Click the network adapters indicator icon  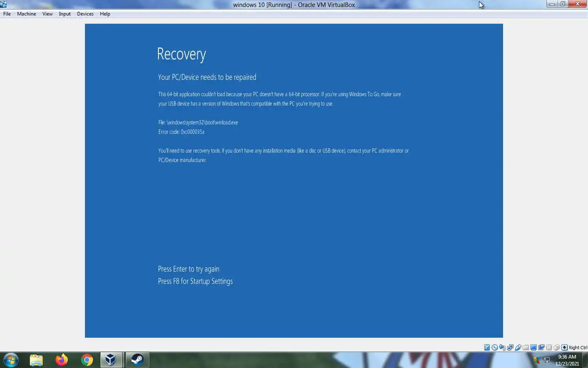pyautogui.click(x=510, y=348)
